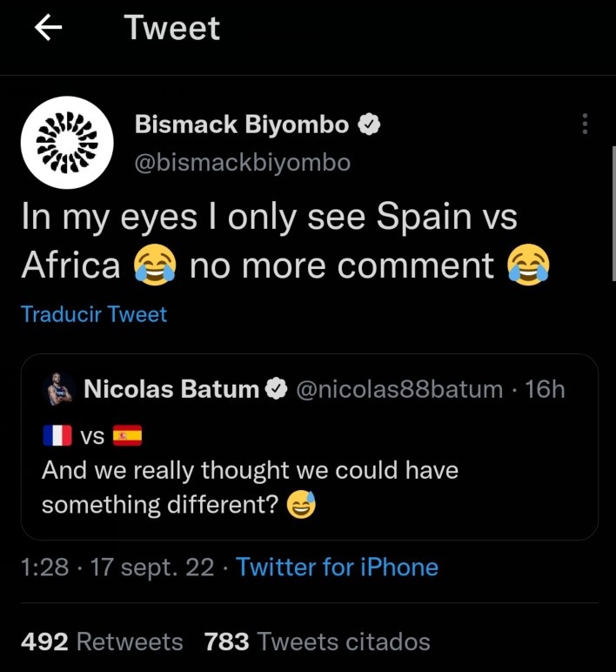Tap the Spain flag emoji
The image size is (616, 672).
[x=127, y=435]
